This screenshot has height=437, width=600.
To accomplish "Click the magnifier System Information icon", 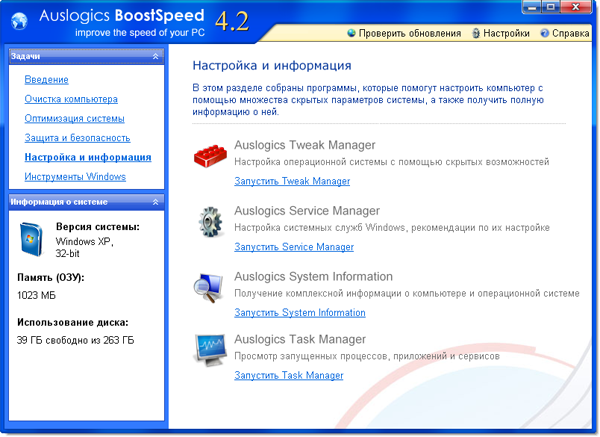I will tap(209, 288).
